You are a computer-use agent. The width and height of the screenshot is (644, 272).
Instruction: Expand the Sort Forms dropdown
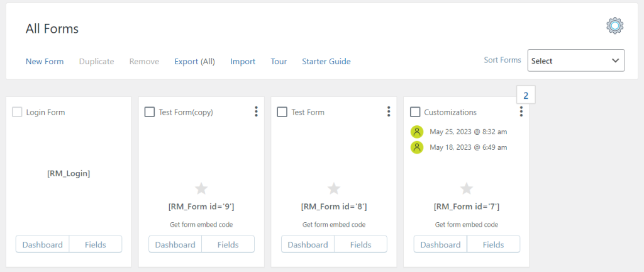point(575,61)
